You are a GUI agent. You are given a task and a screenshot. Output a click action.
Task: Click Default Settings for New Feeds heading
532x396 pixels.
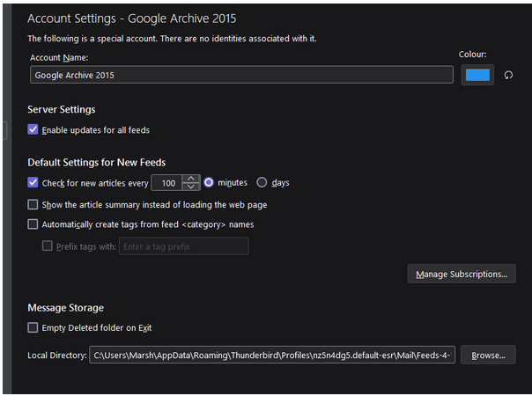point(97,163)
